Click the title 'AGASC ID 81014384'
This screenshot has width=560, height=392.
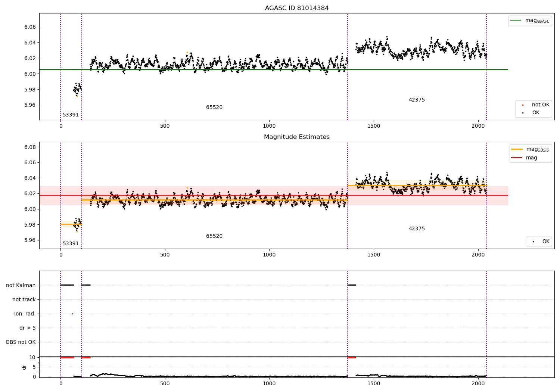click(x=297, y=8)
